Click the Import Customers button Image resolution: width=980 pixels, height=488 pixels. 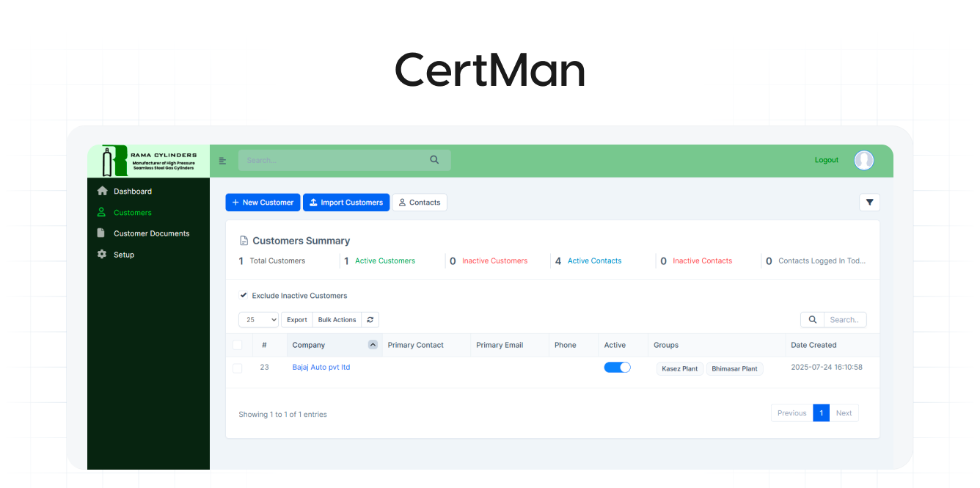click(346, 203)
